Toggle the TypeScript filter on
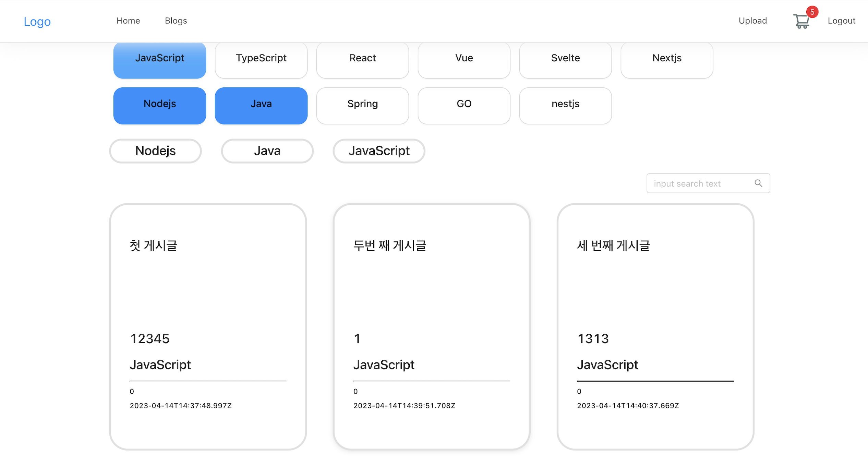The width and height of the screenshot is (868, 467). coord(261,58)
